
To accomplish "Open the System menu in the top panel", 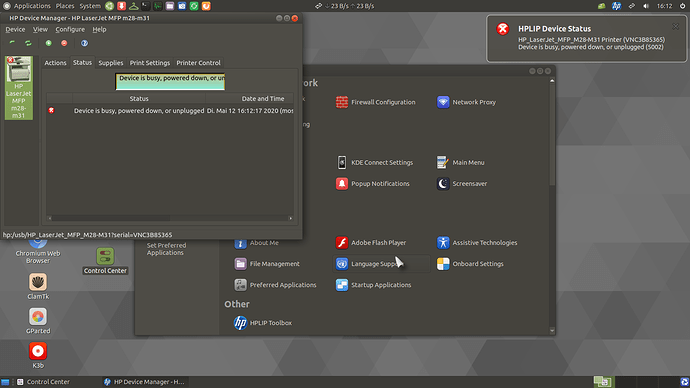I will [x=90, y=6].
